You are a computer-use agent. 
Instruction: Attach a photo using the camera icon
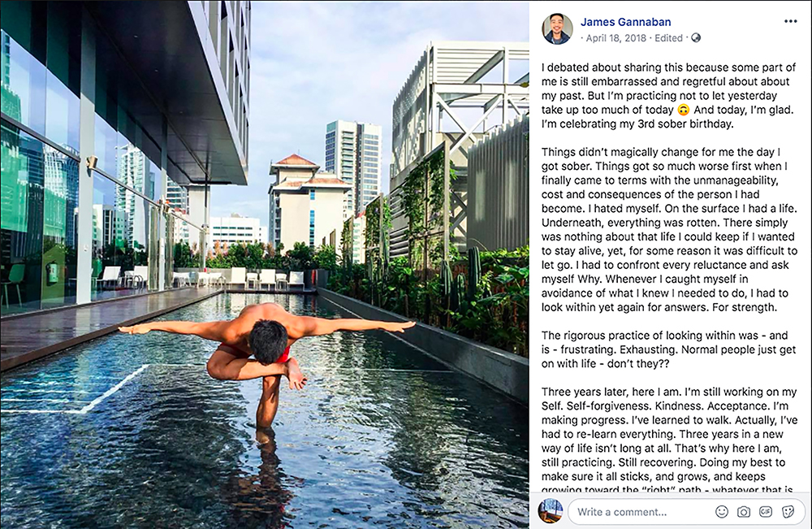click(744, 512)
